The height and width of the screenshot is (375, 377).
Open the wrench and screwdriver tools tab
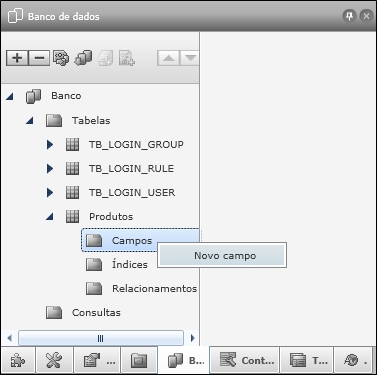(x=54, y=360)
